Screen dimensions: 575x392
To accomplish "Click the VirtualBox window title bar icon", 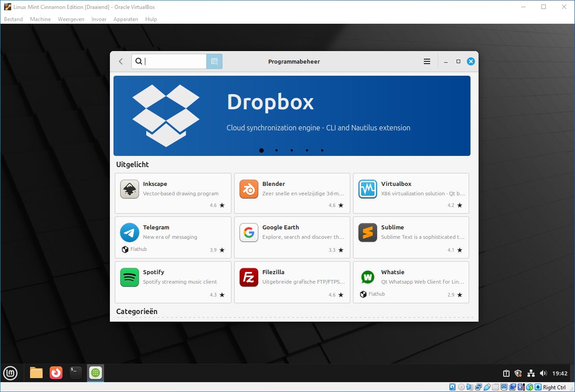I will coord(7,7).
